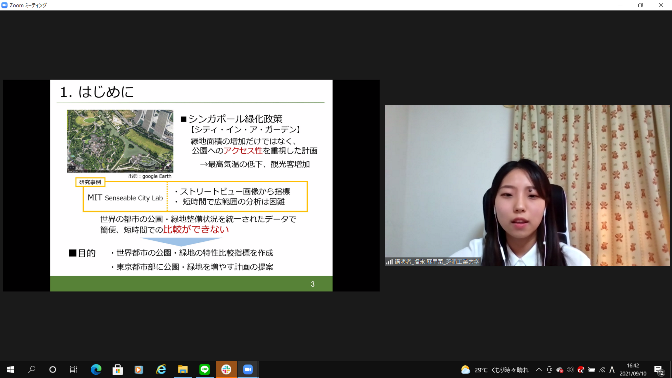
Task: Launch Internet Explorer from the taskbar
Action: (161, 369)
